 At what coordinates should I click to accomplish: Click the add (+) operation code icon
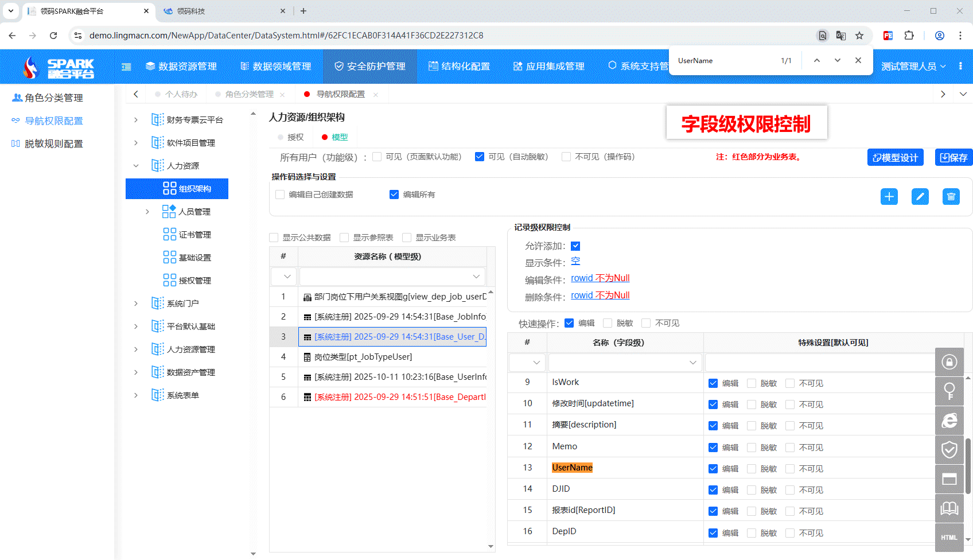pyautogui.click(x=889, y=196)
